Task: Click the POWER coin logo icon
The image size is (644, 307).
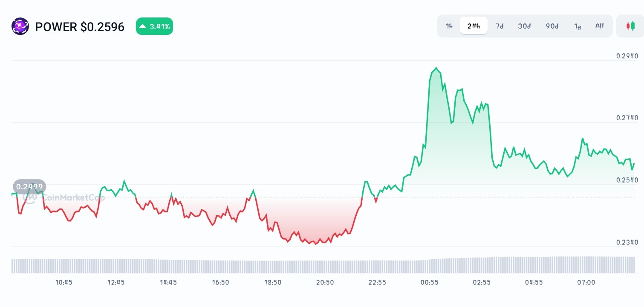Action: click(20, 26)
